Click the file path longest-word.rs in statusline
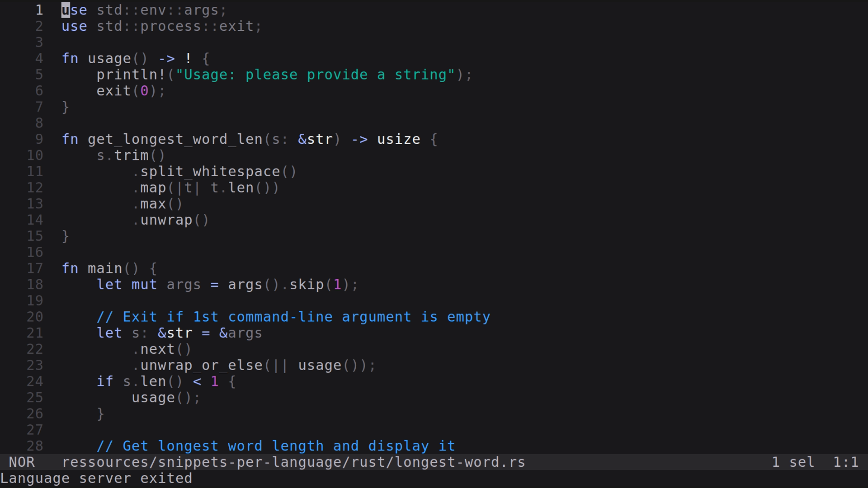Image resolution: width=868 pixels, height=488 pixels. 293,462
